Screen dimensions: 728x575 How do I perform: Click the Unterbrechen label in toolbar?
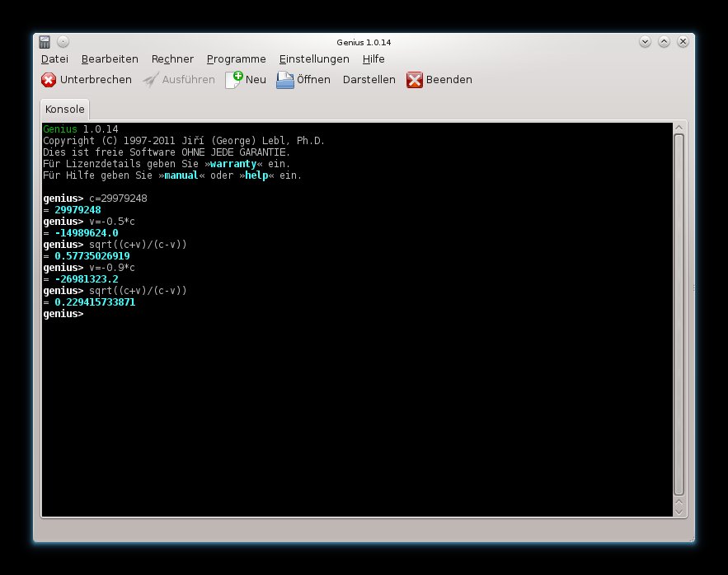pyautogui.click(x=96, y=80)
